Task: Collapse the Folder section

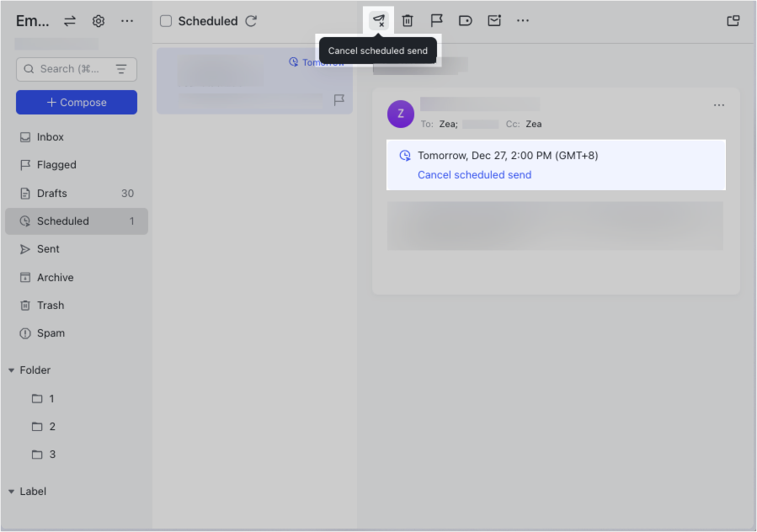Action: [10, 370]
